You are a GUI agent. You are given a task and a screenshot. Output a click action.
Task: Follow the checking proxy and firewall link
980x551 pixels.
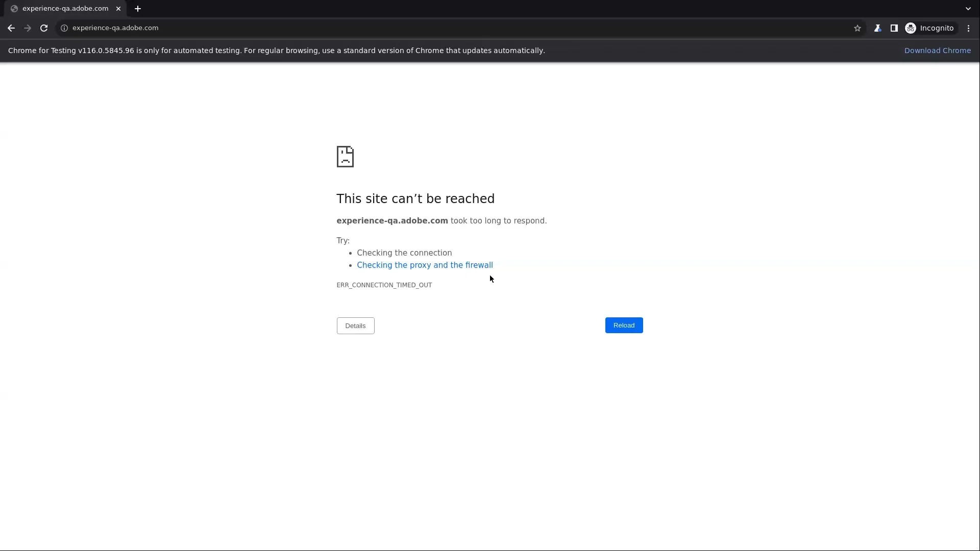coord(424,265)
